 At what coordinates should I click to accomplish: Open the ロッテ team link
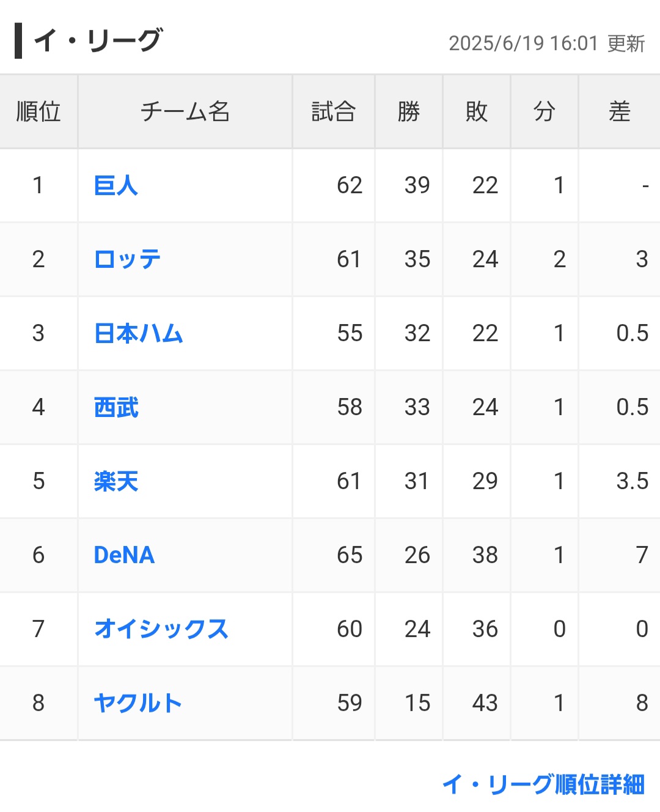(128, 259)
